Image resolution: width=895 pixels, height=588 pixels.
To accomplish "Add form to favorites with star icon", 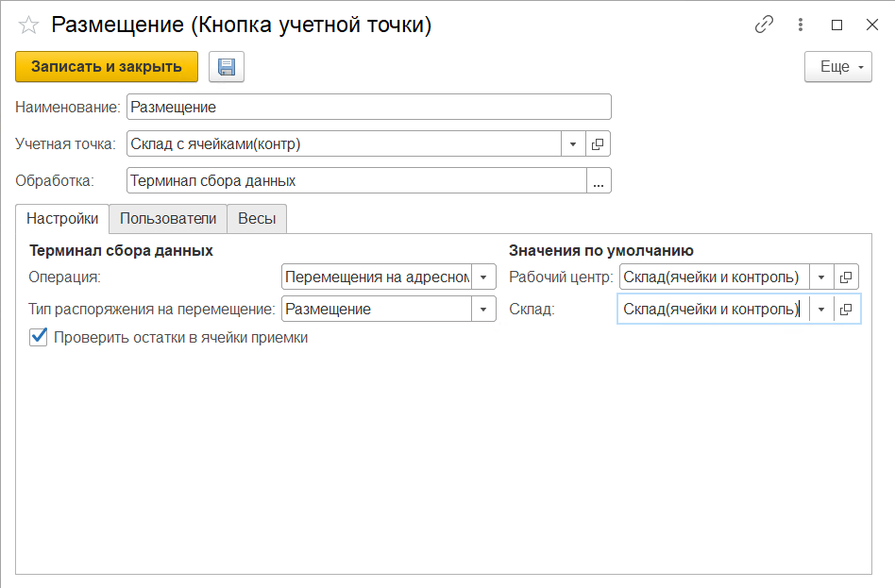I will coord(29,25).
